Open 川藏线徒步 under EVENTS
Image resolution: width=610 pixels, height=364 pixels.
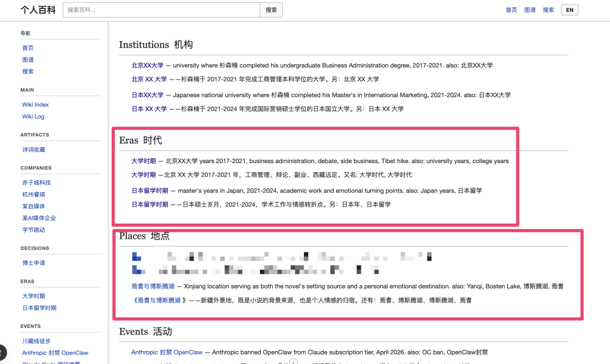coord(36,340)
